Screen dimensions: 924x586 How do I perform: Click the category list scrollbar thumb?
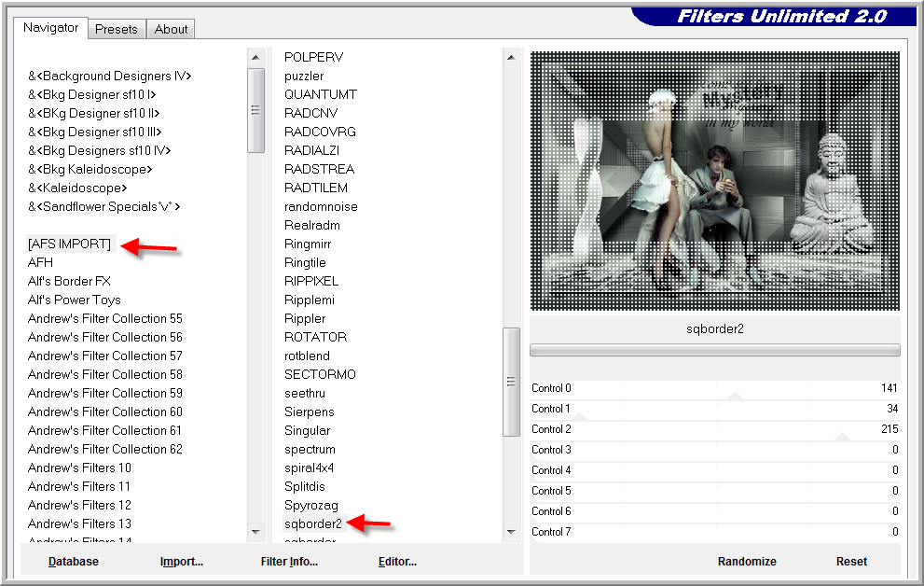[255, 110]
